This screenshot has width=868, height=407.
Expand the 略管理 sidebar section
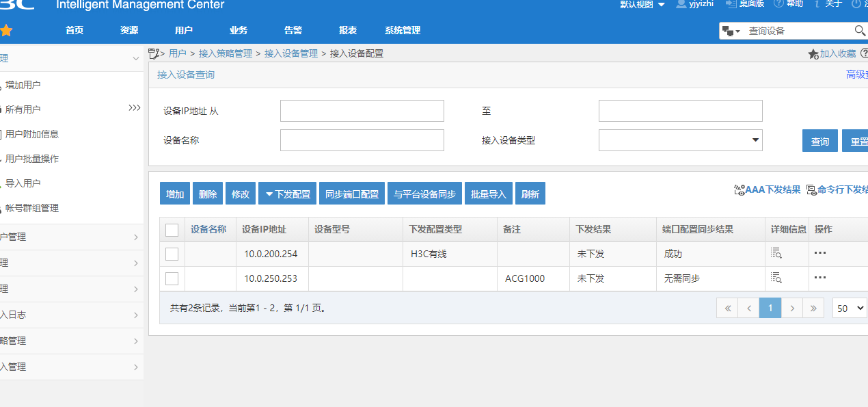click(x=72, y=341)
